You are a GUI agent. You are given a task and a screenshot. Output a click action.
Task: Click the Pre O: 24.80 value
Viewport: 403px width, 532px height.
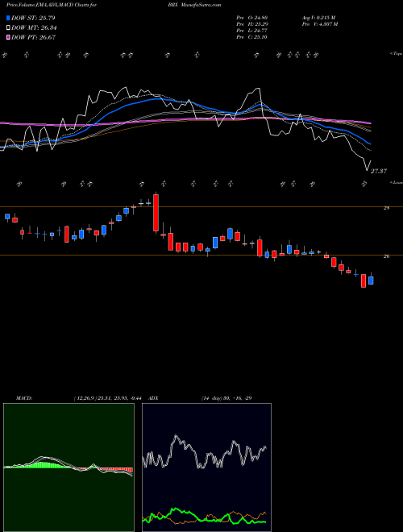252,18
